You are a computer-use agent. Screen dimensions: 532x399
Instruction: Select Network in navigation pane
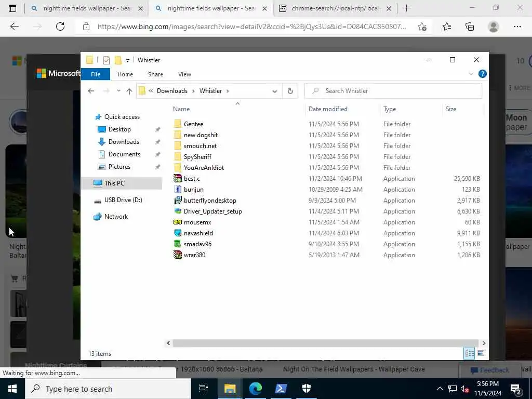(x=116, y=217)
